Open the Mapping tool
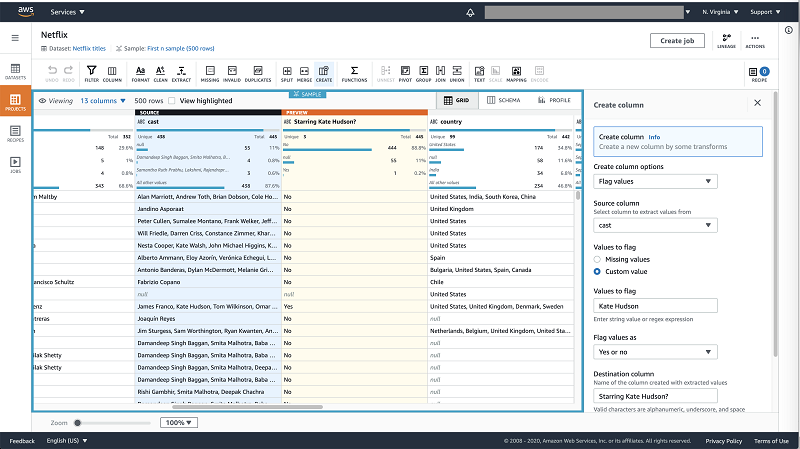Screen dimensions: 800x449 click(516, 73)
